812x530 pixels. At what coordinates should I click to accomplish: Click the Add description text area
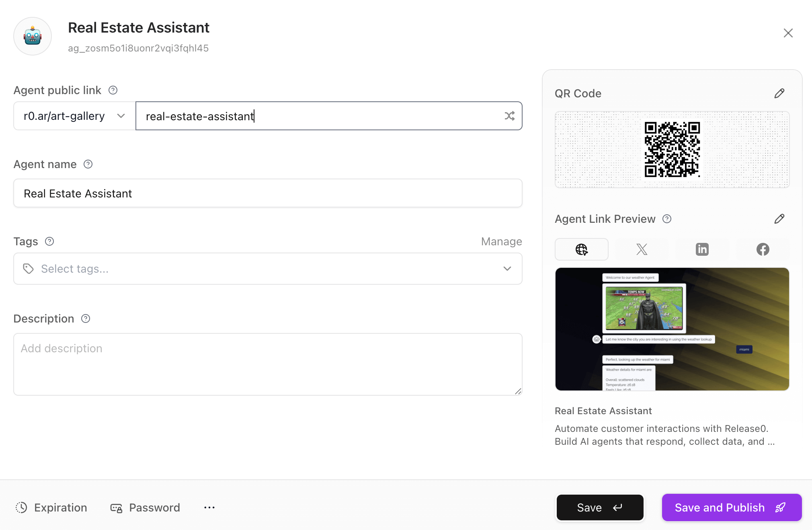[x=268, y=364]
